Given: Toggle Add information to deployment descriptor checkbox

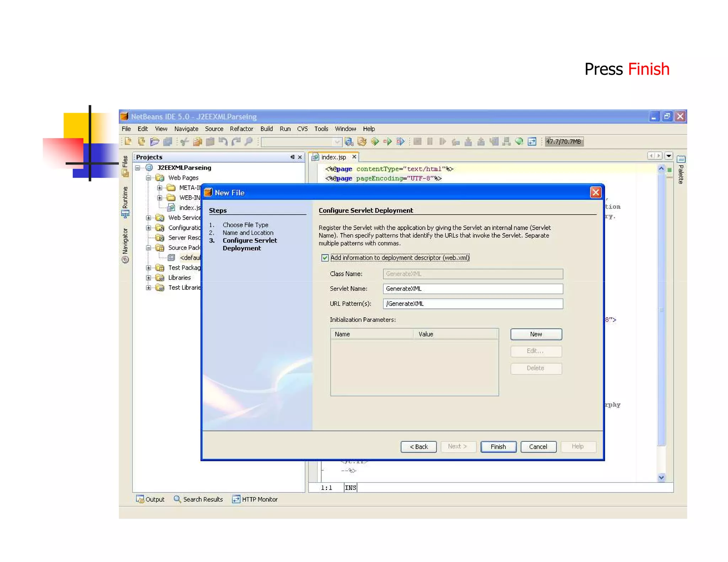Looking at the screenshot, I should click(x=325, y=258).
